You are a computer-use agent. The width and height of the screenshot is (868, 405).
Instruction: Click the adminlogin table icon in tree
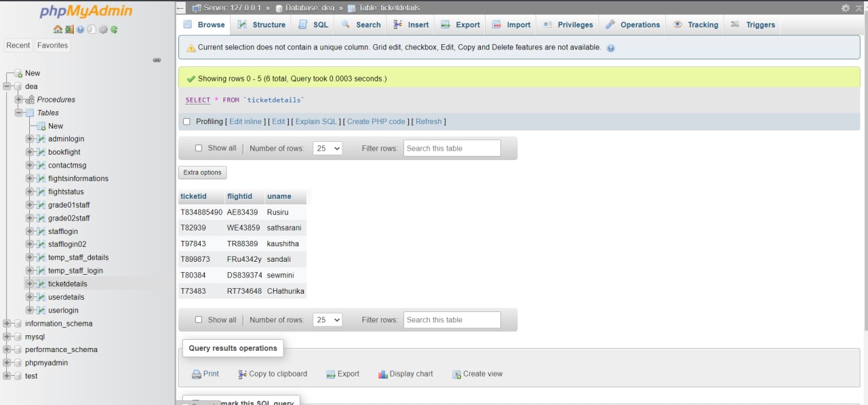tap(41, 139)
